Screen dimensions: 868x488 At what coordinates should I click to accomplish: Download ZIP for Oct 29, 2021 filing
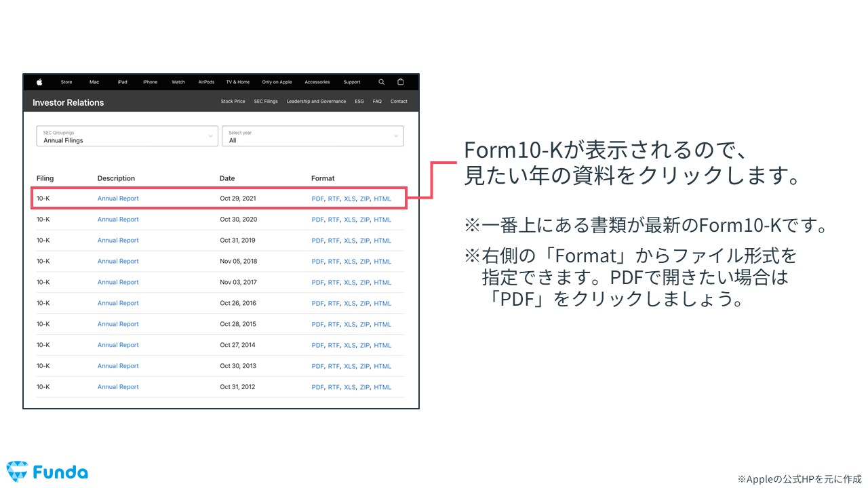pyautogui.click(x=365, y=199)
